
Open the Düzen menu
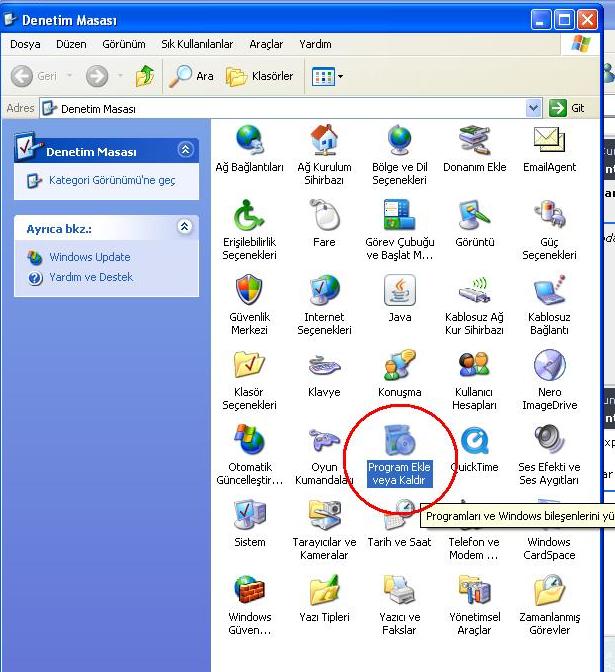click(x=71, y=44)
